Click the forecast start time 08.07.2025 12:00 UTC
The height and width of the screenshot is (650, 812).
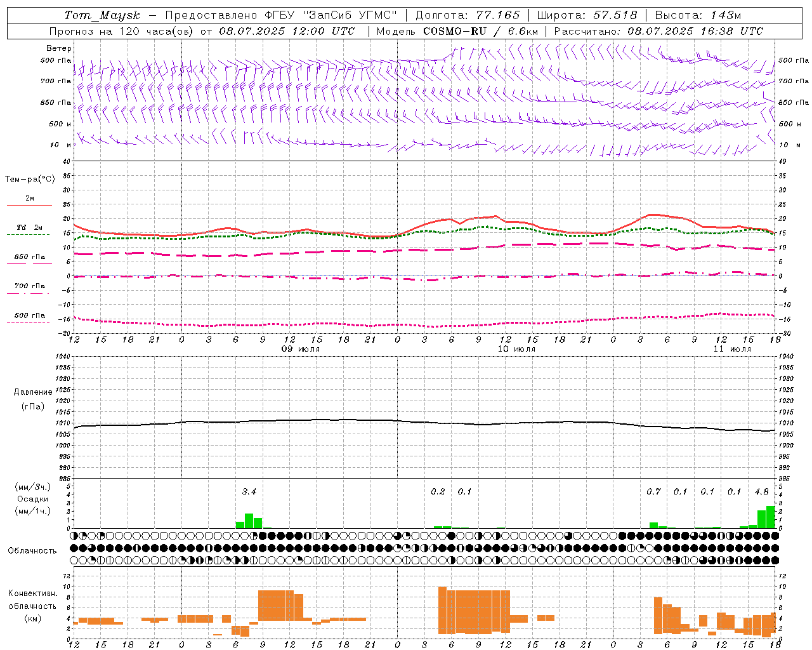[x=287, y=31]
